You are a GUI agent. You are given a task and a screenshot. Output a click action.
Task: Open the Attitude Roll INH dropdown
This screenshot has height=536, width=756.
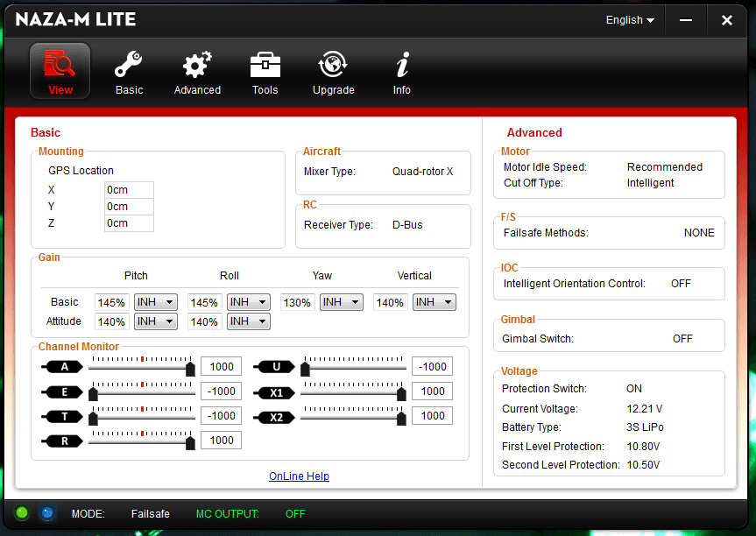coord(248,321)
